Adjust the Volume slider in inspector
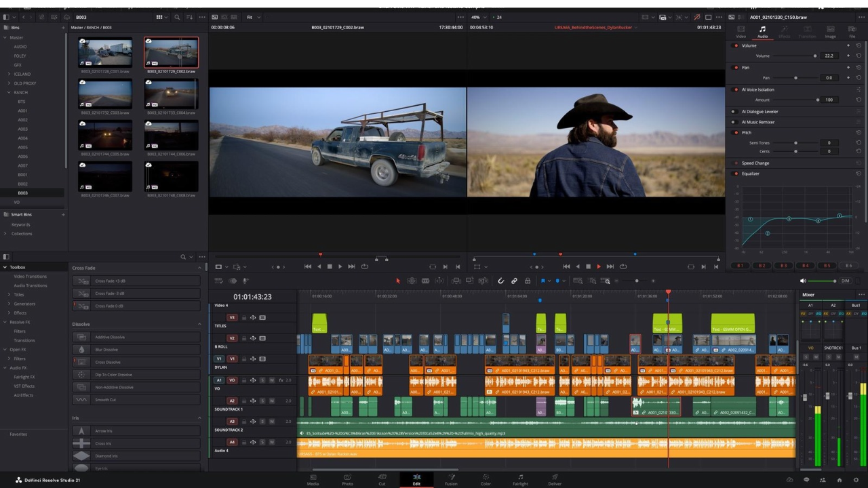 [x=815, y=56]
